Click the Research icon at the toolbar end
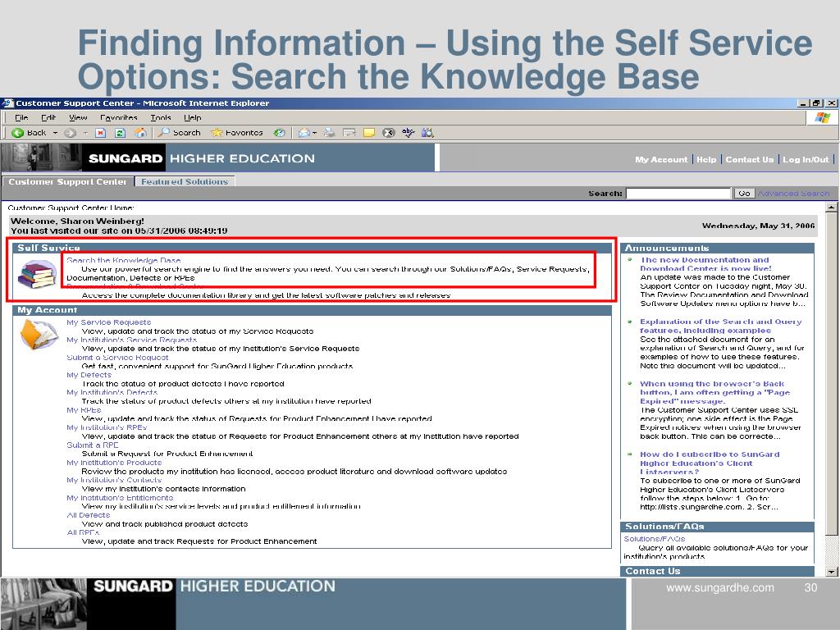 coord(427,132)
